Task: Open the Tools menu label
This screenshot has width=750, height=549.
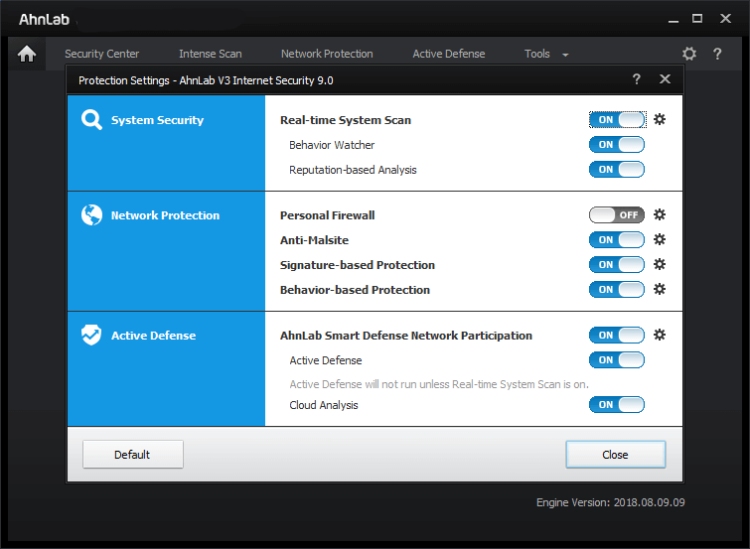Action: 537,54
